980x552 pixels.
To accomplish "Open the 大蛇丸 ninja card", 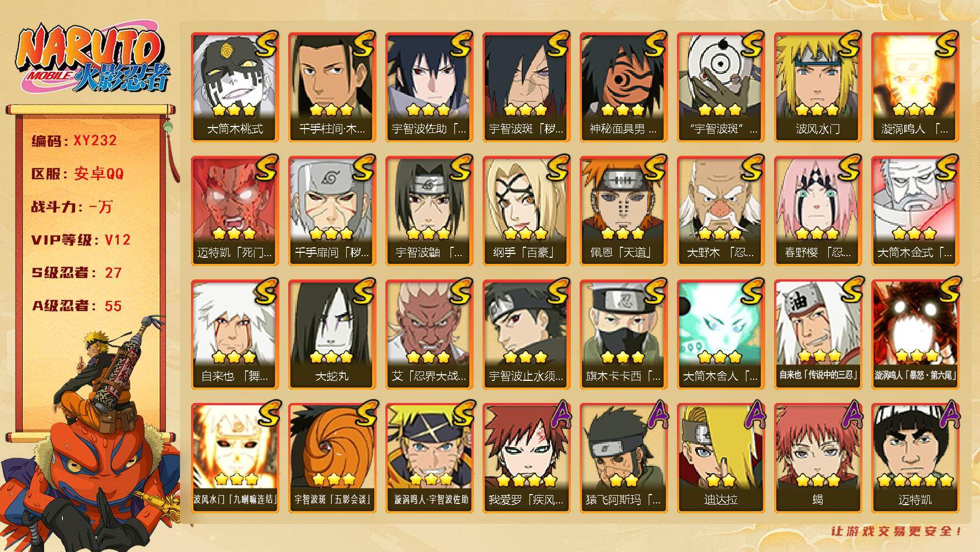I will coord(332,335).
